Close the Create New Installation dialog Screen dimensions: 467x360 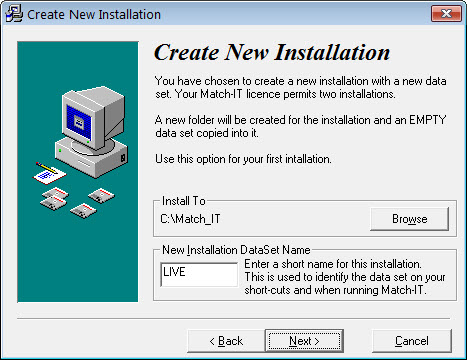pos(446,14)
